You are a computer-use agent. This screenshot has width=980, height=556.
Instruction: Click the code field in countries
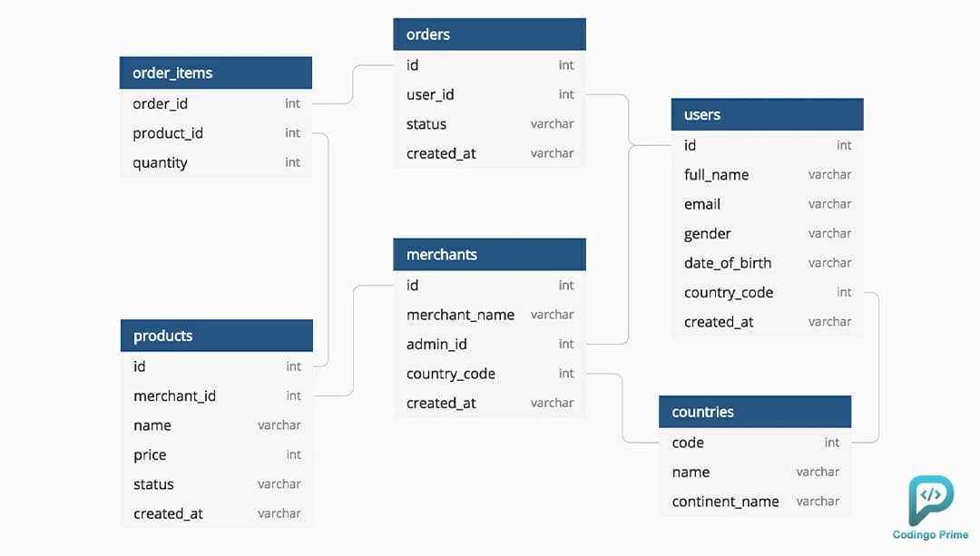click(754, 443)
